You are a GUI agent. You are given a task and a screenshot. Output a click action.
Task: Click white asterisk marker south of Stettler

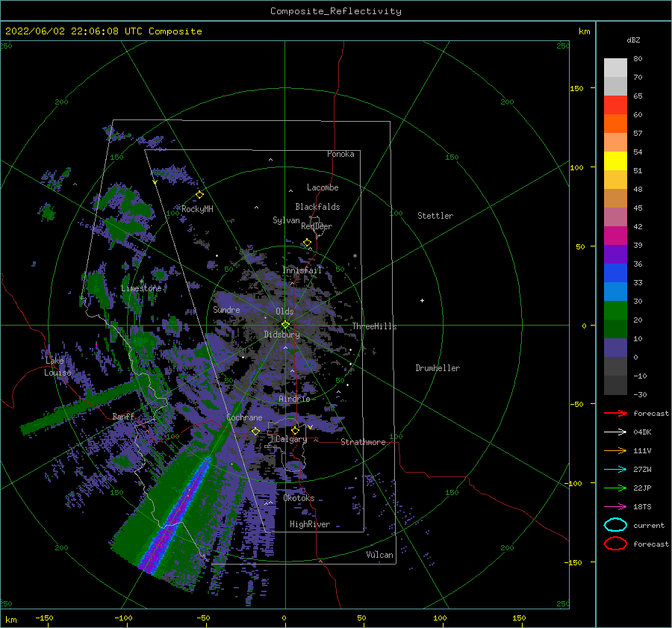click(x=355, y=256)
